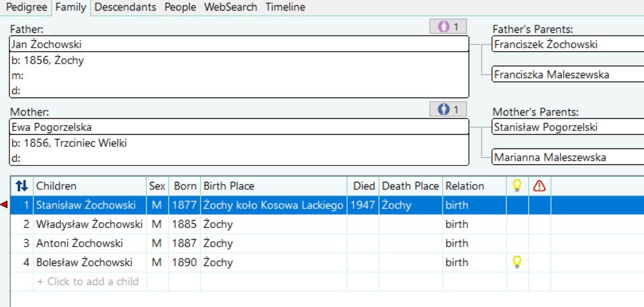Click to add a child row
The width and height of the screenshot is (644, 307).
pos(88,282)
